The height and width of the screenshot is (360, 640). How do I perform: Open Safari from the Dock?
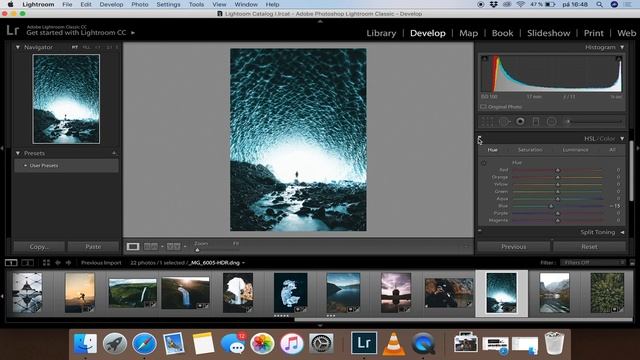144,343
